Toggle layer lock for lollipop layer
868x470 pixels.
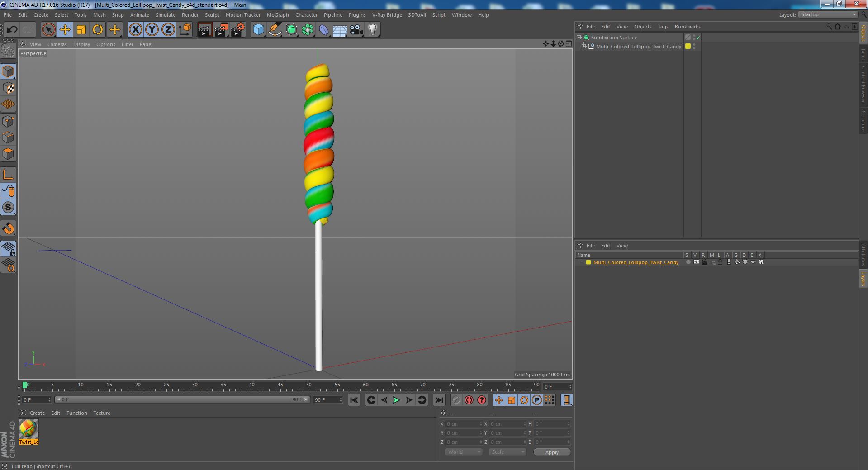[x=721, y=262]
